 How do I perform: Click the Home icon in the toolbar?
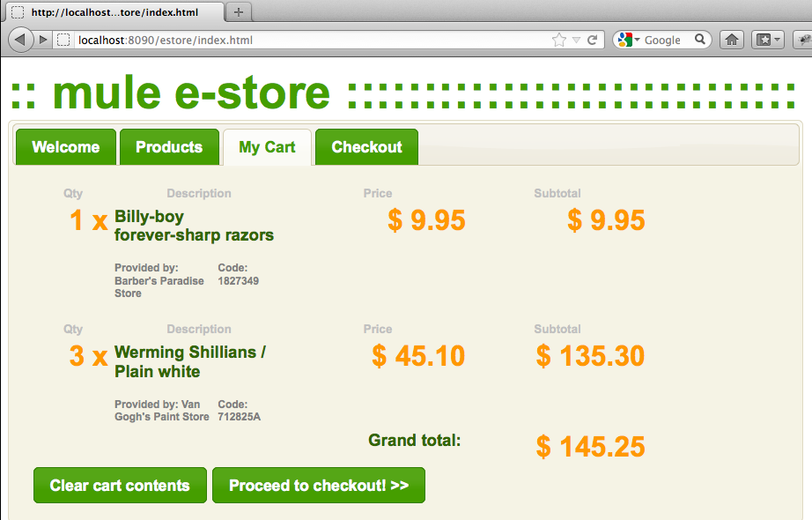[732, 40]
